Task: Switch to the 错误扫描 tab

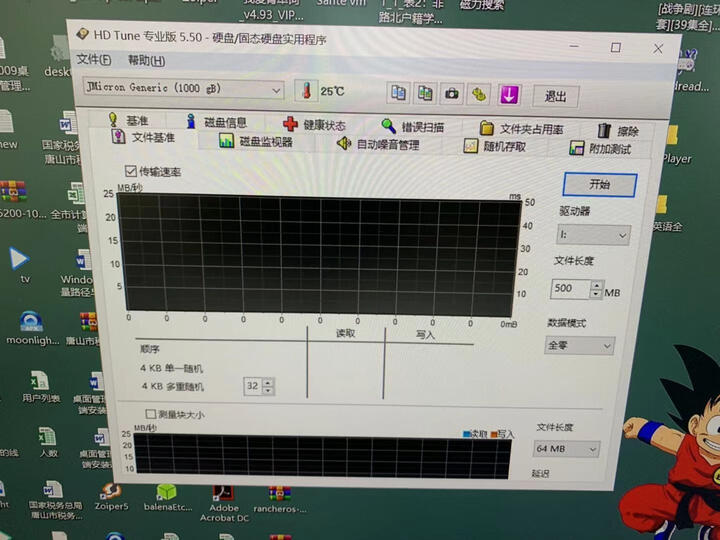Action: 412,126
